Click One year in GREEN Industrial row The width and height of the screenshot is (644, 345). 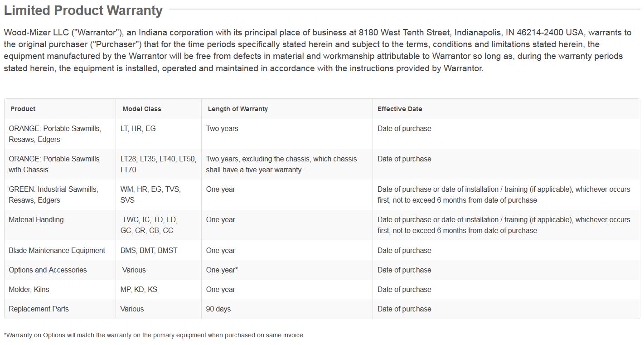(x=221, y=189)
